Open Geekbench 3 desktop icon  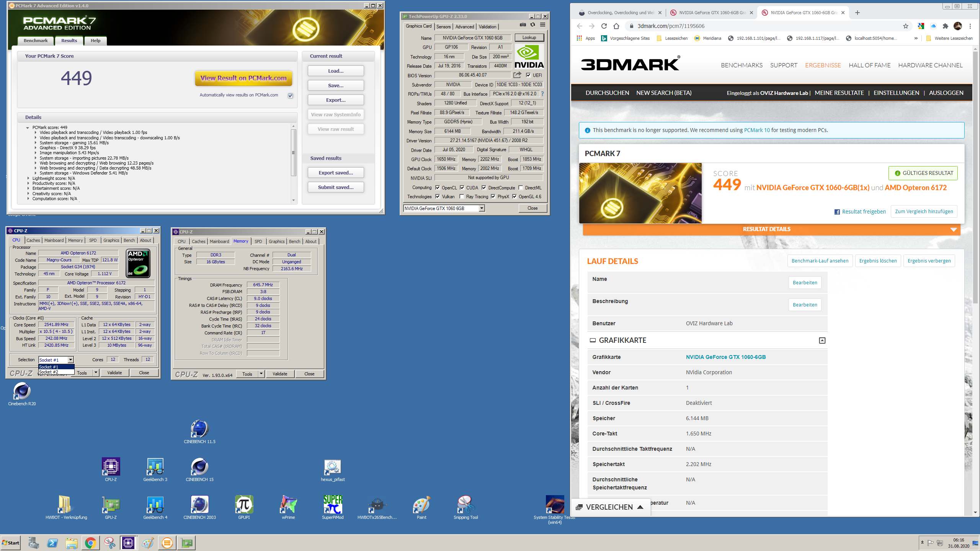(x=155, y=470)
